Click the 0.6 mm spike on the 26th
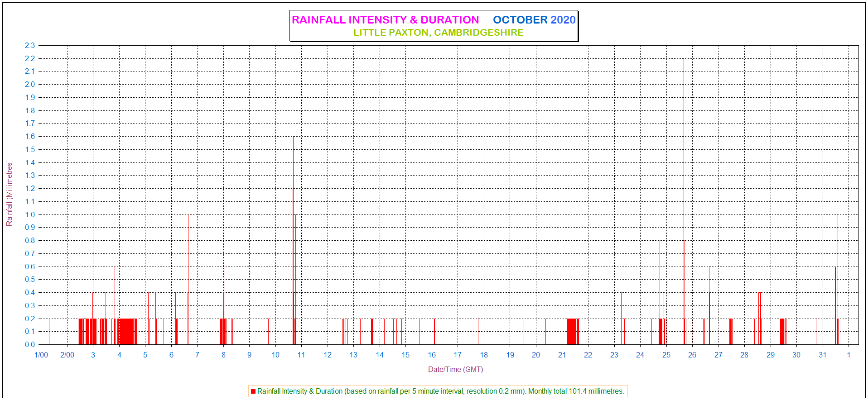Screen dimensions: 868x400 (709, 305)
